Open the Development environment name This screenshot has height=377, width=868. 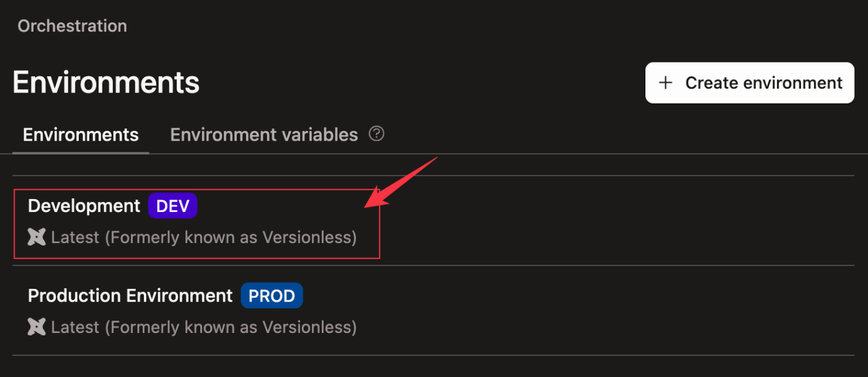[x=84, y=206]
